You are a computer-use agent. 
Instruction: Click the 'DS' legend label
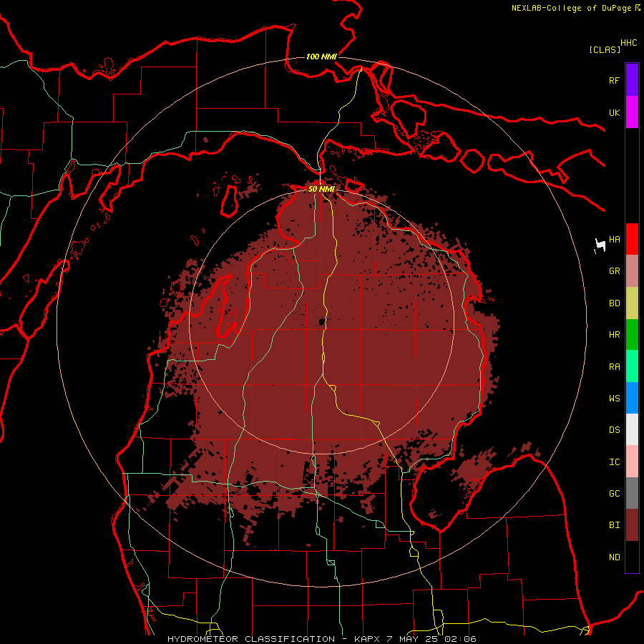[x=614, y=430]
